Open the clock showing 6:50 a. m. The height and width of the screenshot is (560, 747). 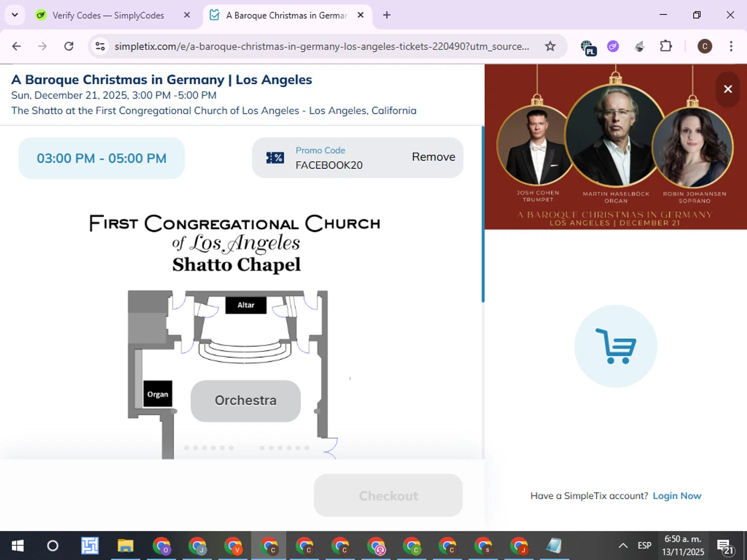(x=683, y=546)
